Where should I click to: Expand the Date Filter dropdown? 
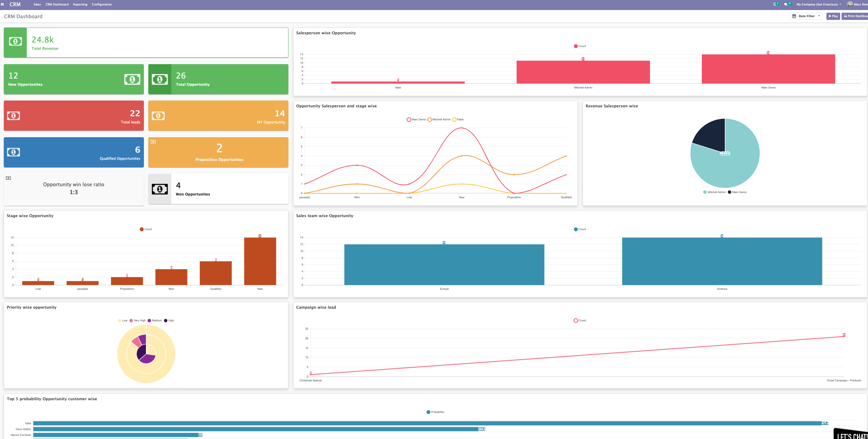click(806, 16)
